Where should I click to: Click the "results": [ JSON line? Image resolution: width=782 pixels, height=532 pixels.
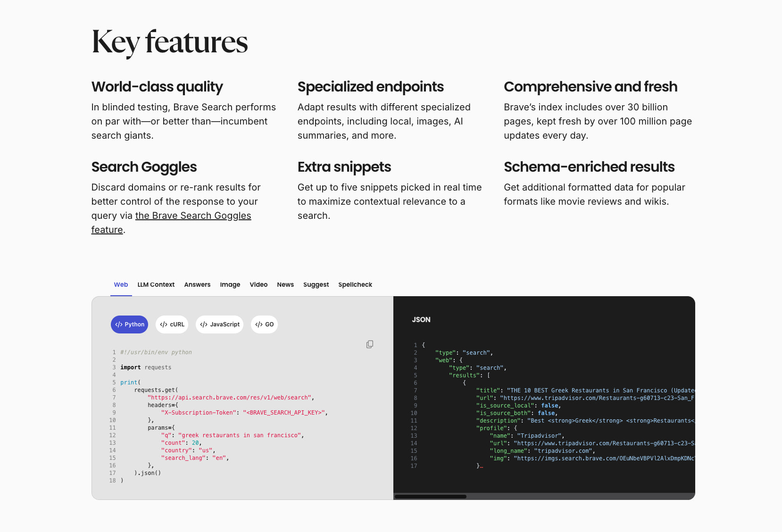pyautogui.click(x=470, y=375)
